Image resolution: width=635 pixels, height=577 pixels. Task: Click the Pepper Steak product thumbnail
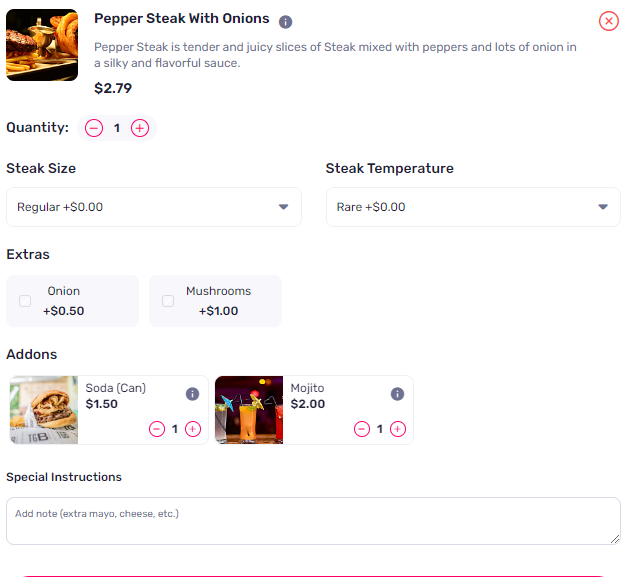(42, 45)
